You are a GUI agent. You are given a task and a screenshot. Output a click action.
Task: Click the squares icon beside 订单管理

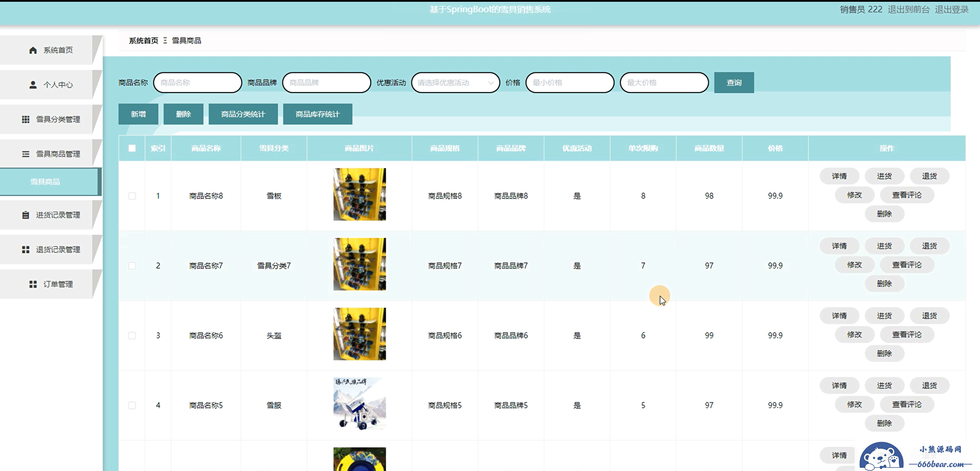click(x=33, y=284)
